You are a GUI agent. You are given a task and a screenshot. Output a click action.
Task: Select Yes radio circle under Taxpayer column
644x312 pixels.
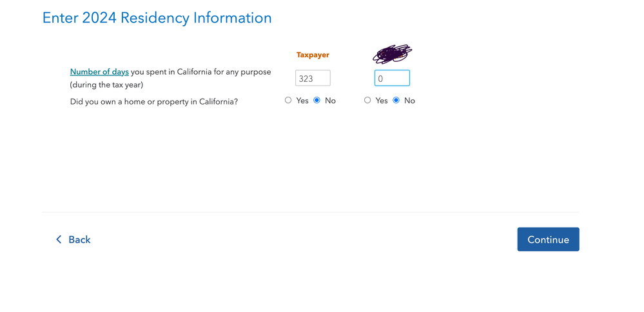tap(288, 100)
